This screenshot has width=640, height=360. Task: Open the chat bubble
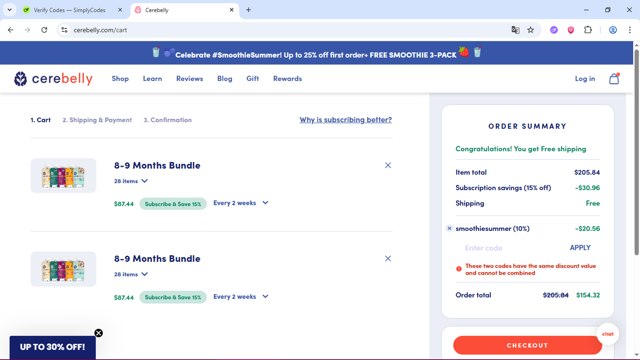tap(608, 334)
